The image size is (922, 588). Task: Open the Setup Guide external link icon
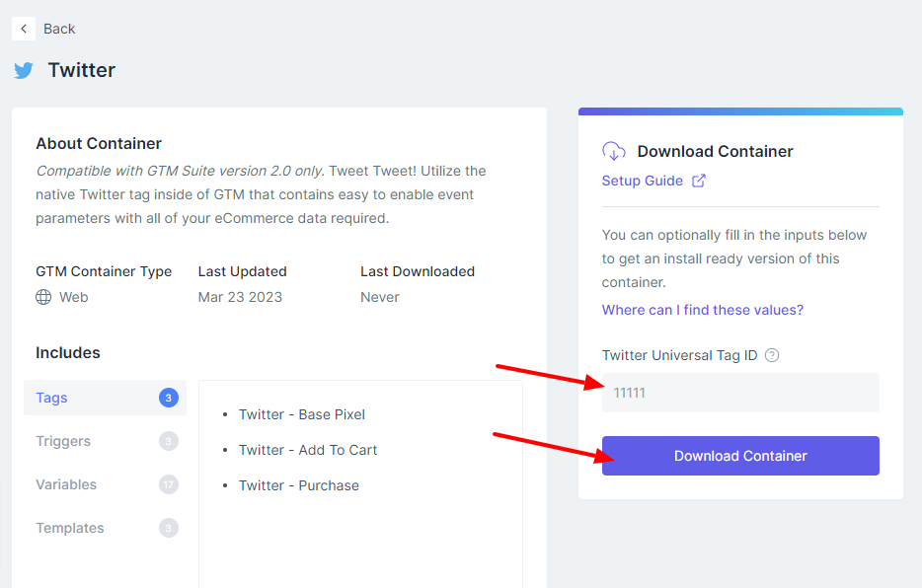point(699,181)
